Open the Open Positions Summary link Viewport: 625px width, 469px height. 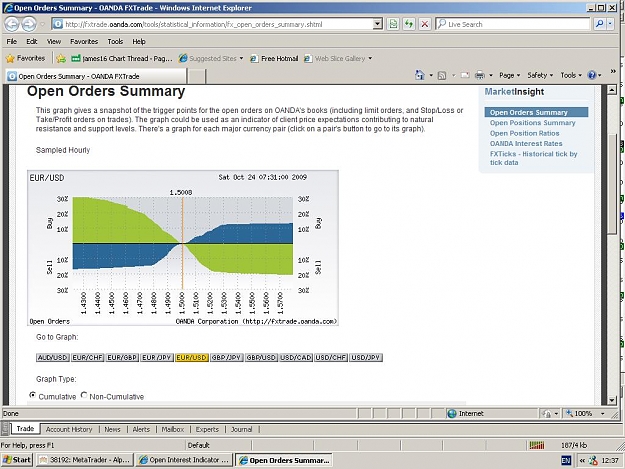click(533, 123)
